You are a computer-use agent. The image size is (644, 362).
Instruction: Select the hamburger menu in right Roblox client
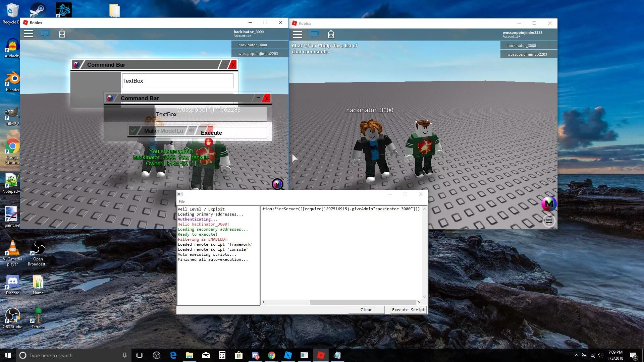(x=297, y=34)
